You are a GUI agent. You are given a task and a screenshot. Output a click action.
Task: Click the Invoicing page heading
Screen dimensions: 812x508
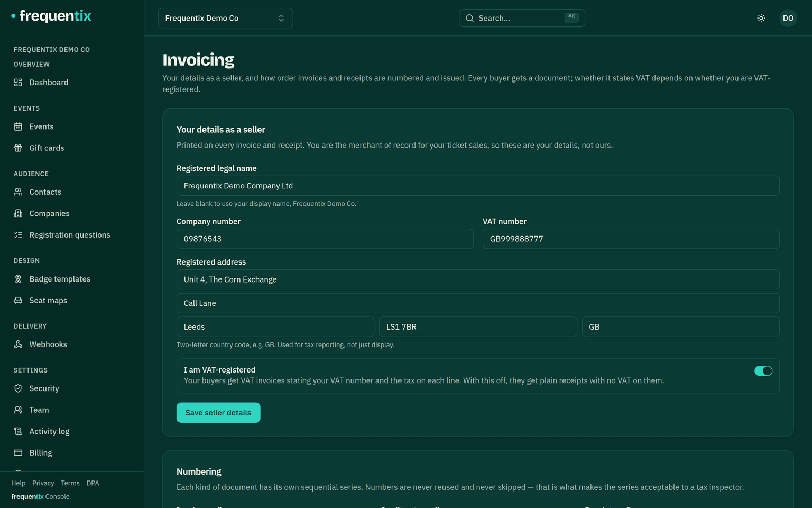pyautogui.click(x=198, y=60)
